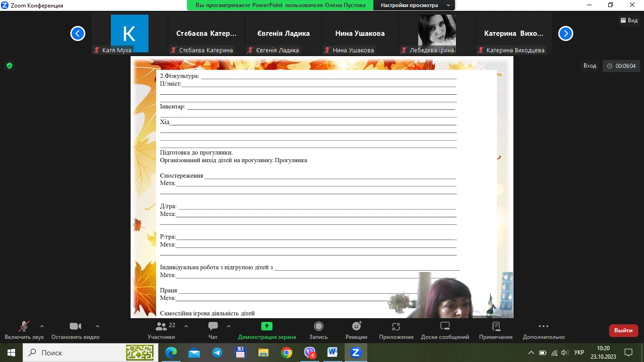Show next participants with right arrow

pyautogui.click(x=565, y=33)
